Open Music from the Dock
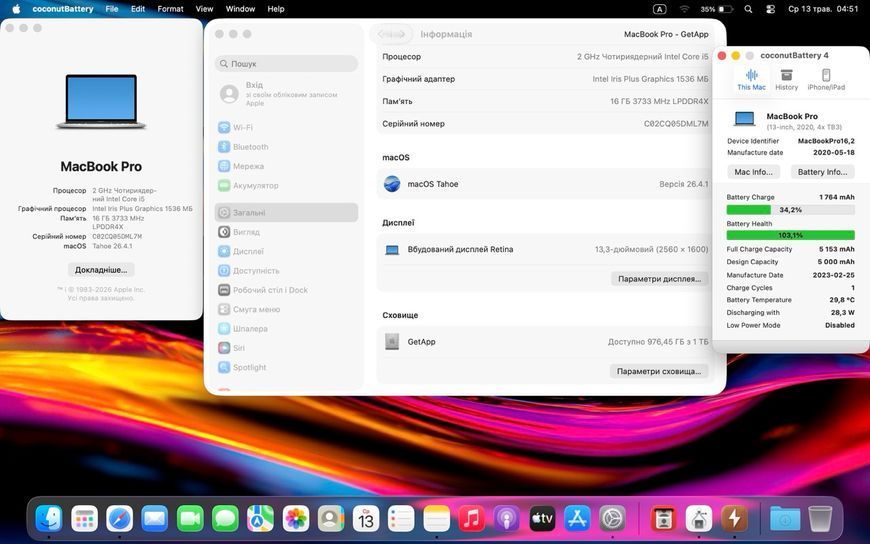 472,519
